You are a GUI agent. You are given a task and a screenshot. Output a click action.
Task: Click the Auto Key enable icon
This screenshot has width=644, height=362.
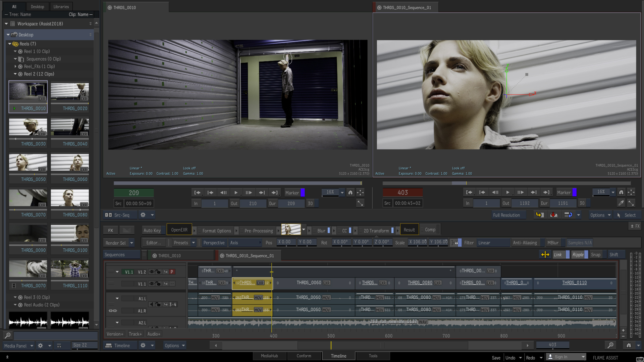coord(152,229)
